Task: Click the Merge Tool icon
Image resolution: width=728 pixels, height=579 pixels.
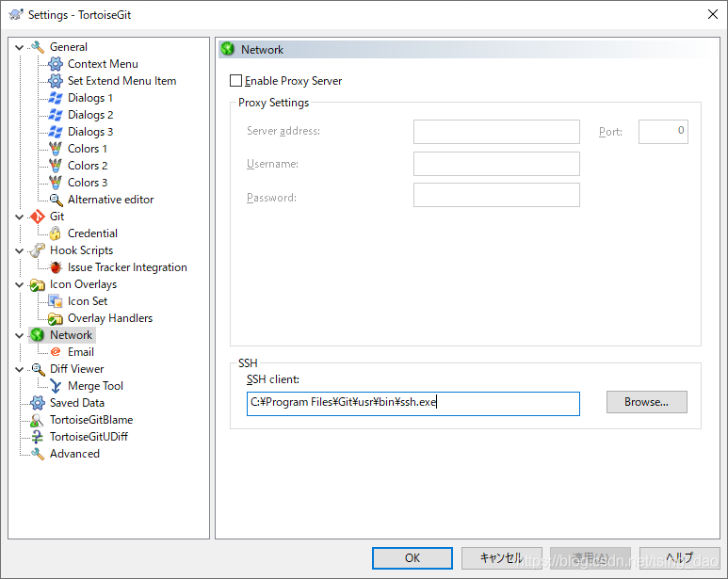Action: tap(56, 386)
